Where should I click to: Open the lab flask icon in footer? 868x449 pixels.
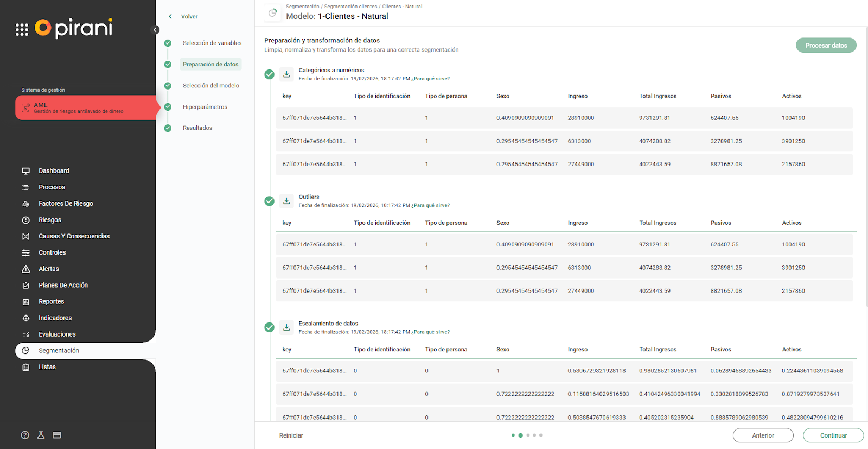click(41, 435)
